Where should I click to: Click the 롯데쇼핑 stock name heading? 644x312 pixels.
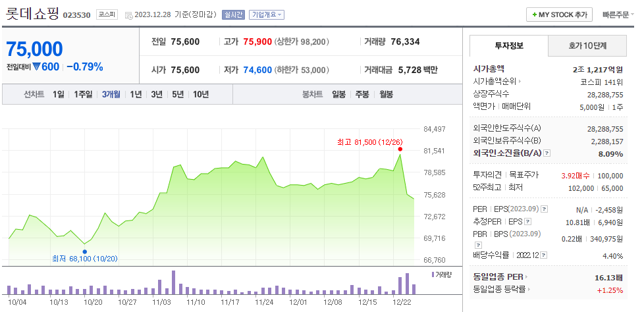pos(32,14)
